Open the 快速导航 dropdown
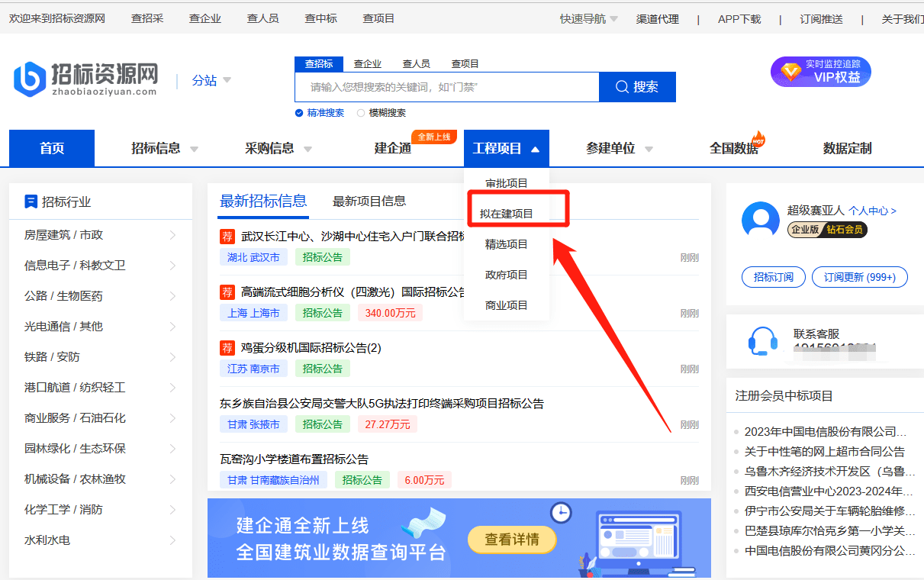This screenshot has height=580, width=924. 614,19
